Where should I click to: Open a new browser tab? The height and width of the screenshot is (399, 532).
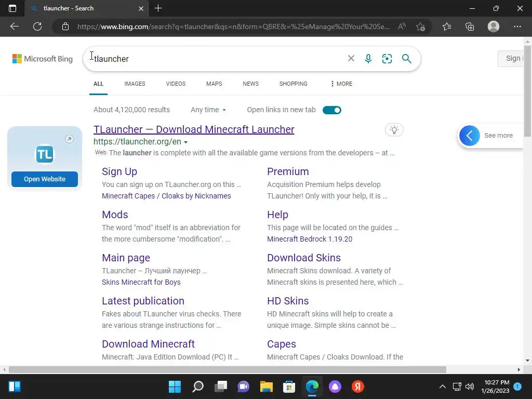158,8
